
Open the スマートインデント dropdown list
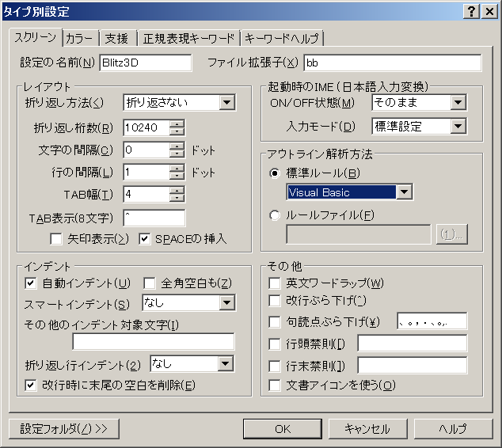227,302
